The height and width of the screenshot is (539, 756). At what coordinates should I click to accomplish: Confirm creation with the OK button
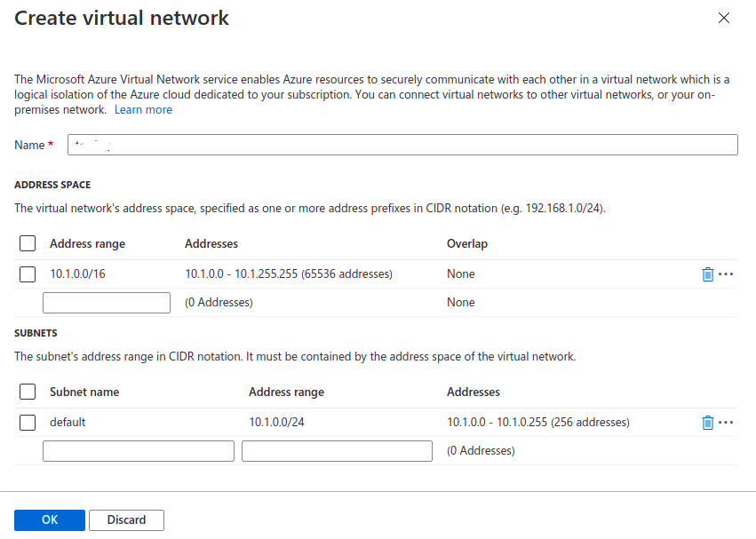49,519
